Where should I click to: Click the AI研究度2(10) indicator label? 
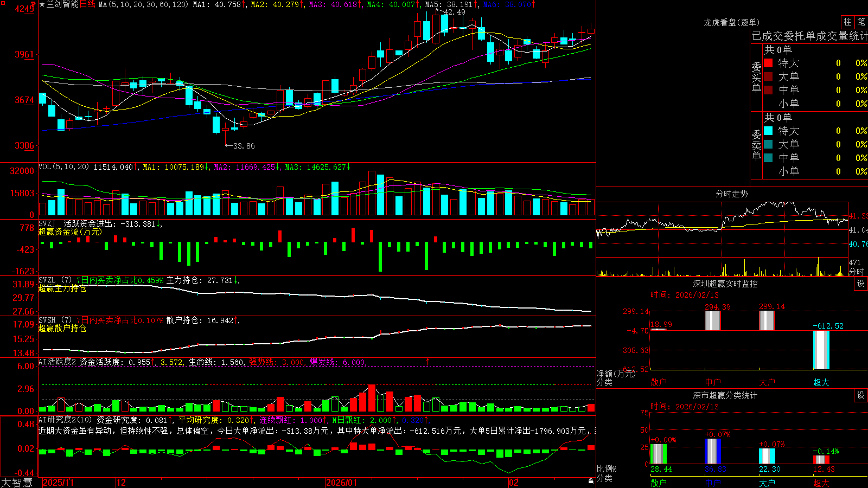(65, 420)
